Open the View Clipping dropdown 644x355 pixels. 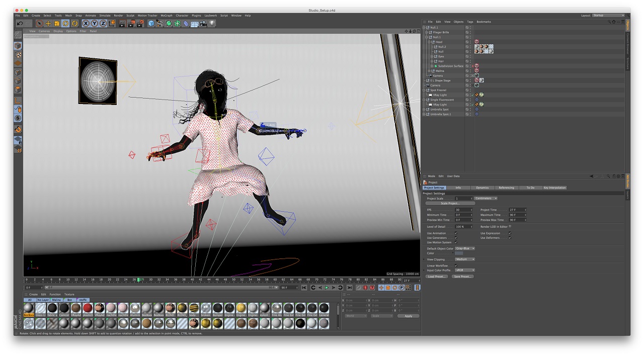click(465, 259)
